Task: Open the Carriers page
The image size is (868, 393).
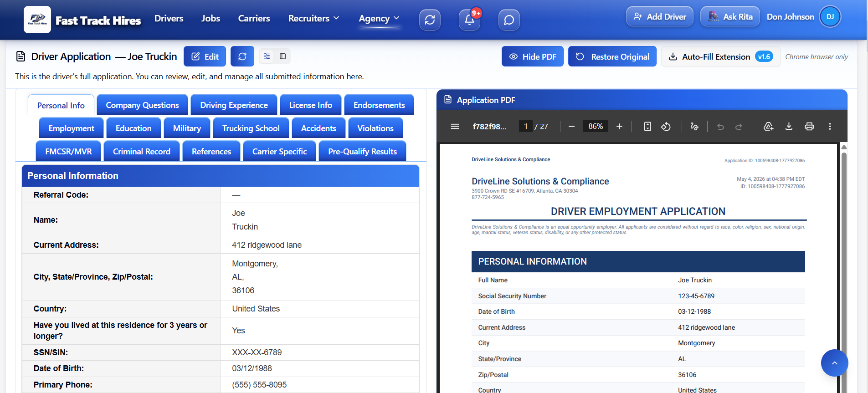Action: coord(254,18)
